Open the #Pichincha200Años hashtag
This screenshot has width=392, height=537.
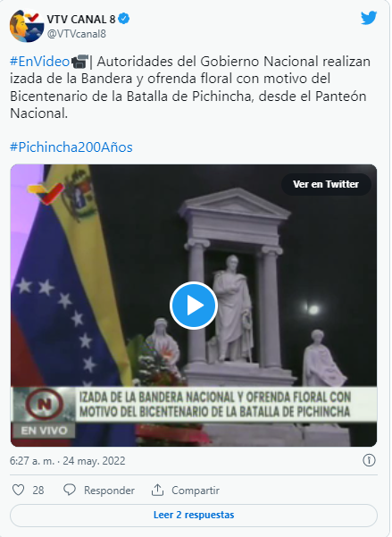tap(71, 147)
